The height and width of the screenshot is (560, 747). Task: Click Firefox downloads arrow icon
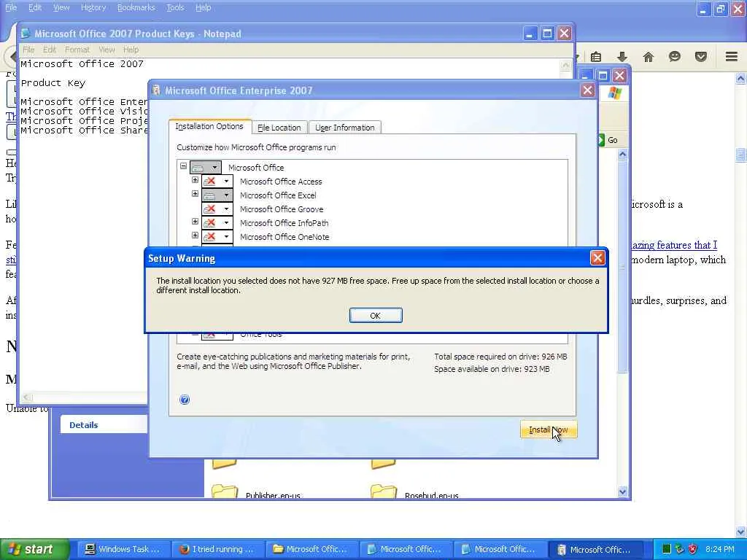click(622, 57)
